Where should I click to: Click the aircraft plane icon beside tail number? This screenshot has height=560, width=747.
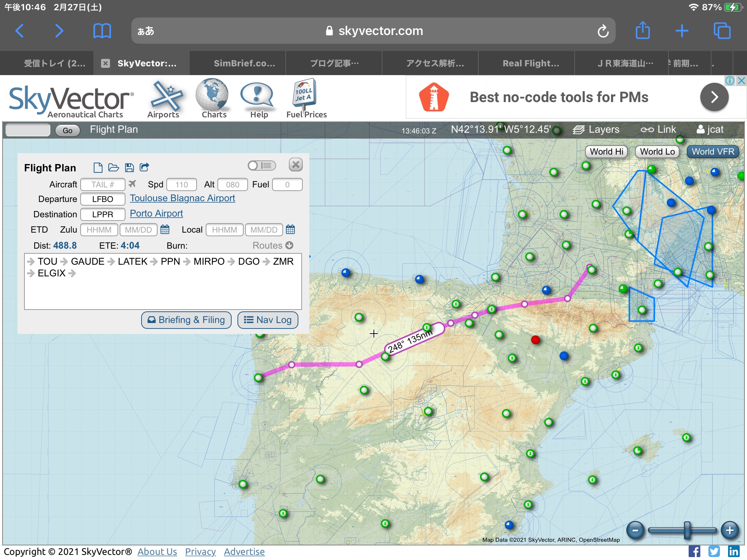(x=132, y=184)
